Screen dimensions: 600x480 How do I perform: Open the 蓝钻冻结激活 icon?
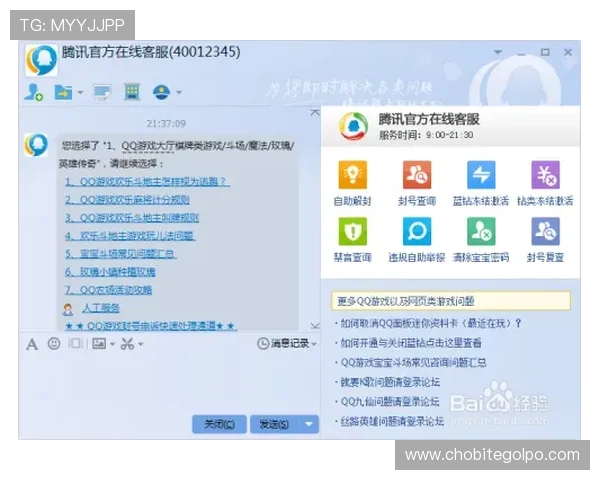pos(481,175)
